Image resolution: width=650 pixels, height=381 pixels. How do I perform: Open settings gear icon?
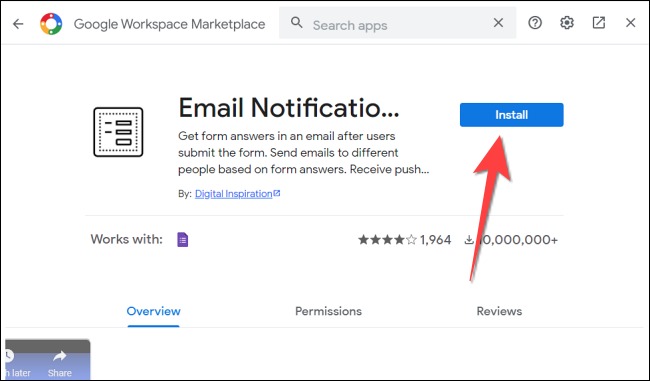tap(567, 23)
